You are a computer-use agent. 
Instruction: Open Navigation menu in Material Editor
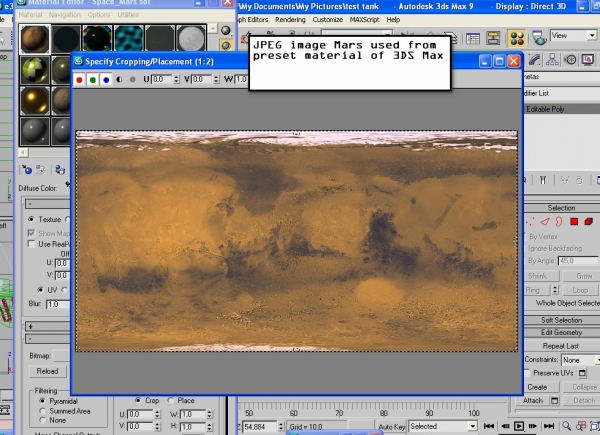[x=65, y=15]
